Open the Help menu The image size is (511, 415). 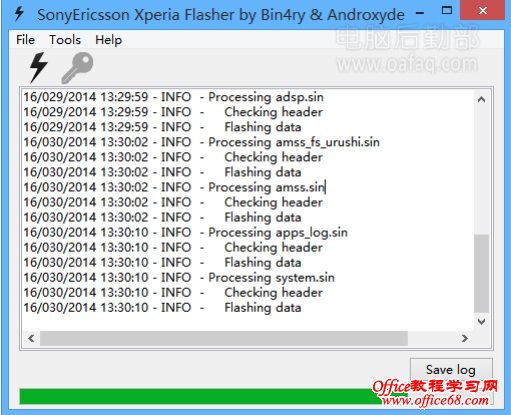pos(109,40)
